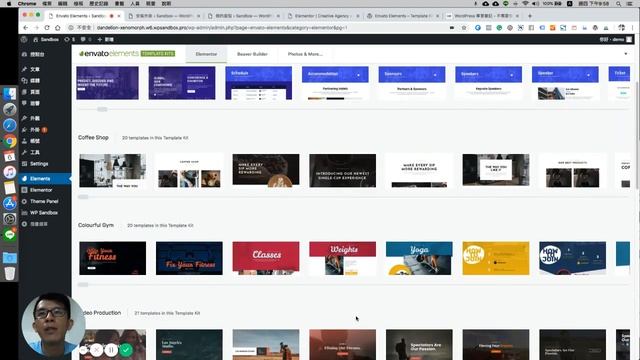The width and height of the screenshot is (640, 360).
Task: Click the Colourful Gym kit title
Action: pyautogui.click(x=96, y=225)
